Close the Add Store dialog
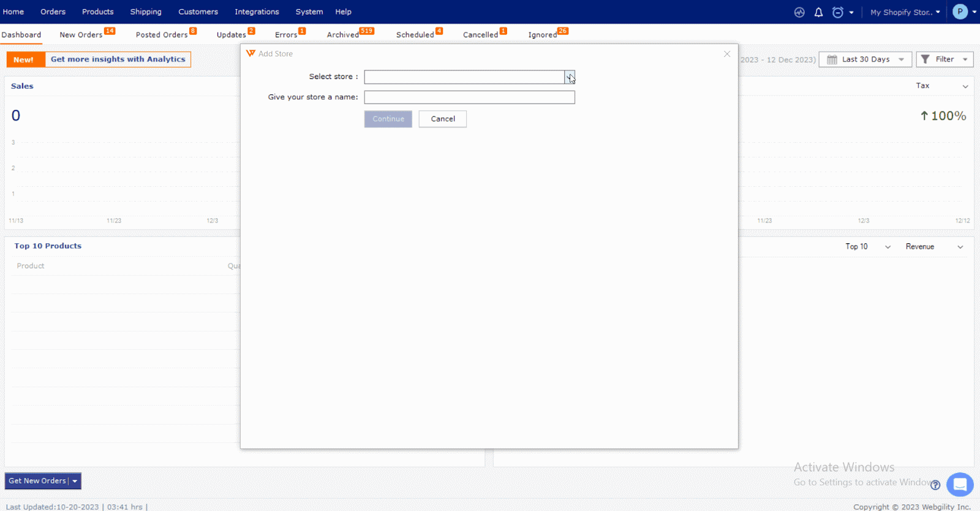 pos(727,54)
